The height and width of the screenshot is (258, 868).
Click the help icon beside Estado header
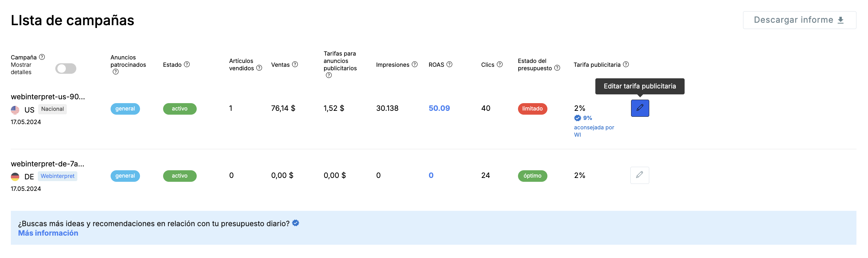(x=187, y=64)
